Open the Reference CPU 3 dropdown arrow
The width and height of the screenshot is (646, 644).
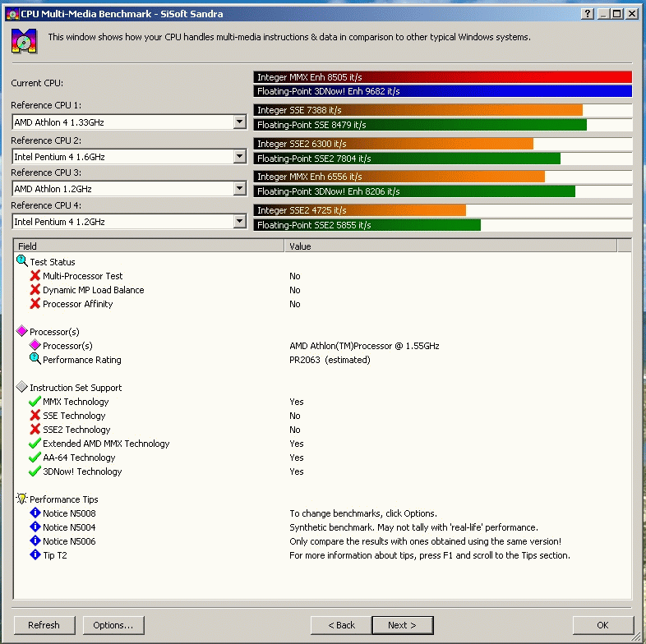click(x=239, y=189)
